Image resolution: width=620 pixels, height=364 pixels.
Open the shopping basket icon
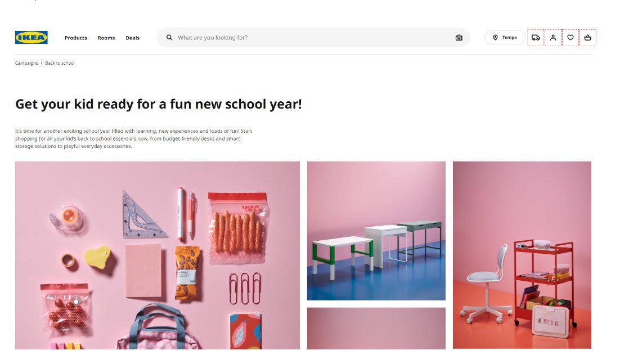587,38
